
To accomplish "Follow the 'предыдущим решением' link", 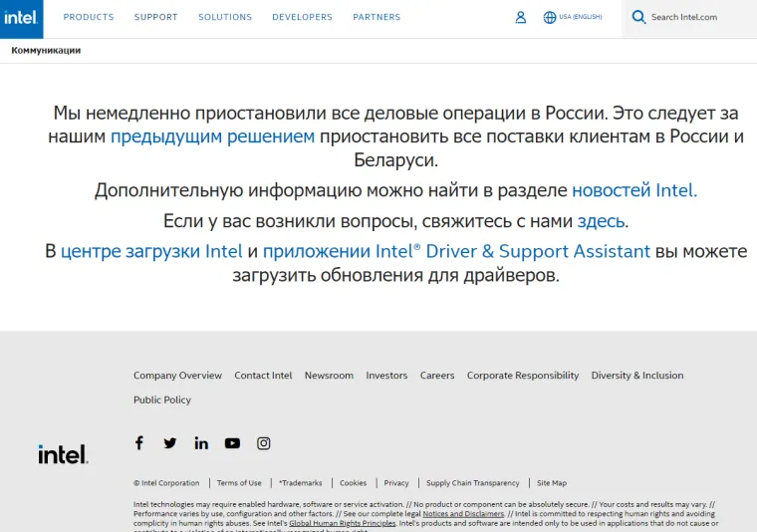I will 212,136.
